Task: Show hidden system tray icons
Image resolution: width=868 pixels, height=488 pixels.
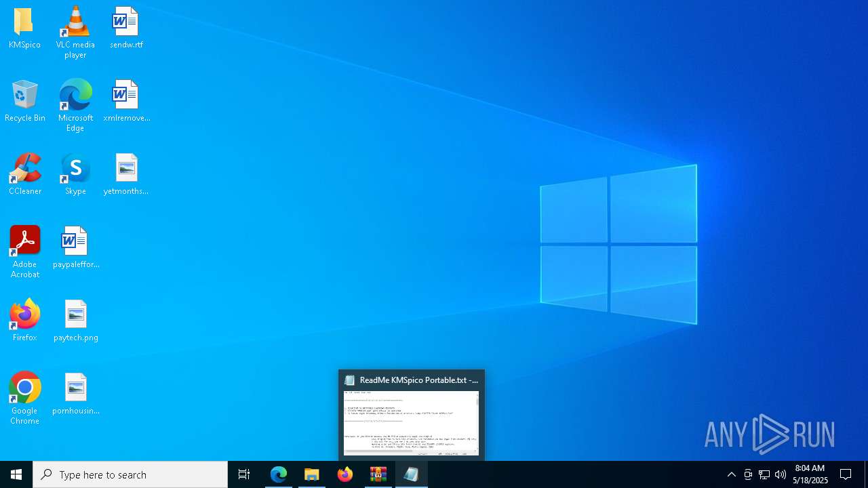Action: tap(732, 474)
